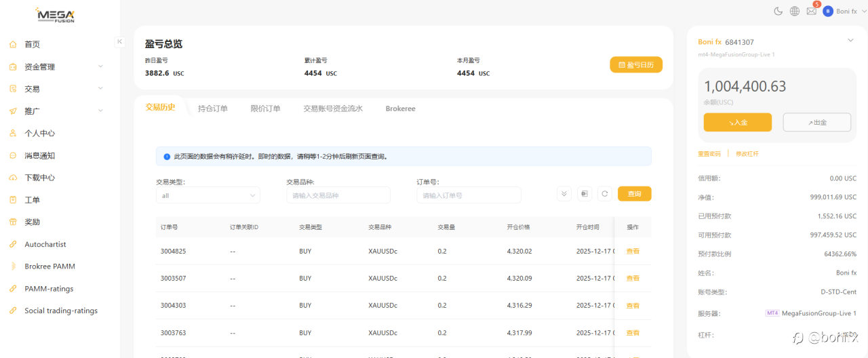Open the 下载中心 download center

(39, 178)
